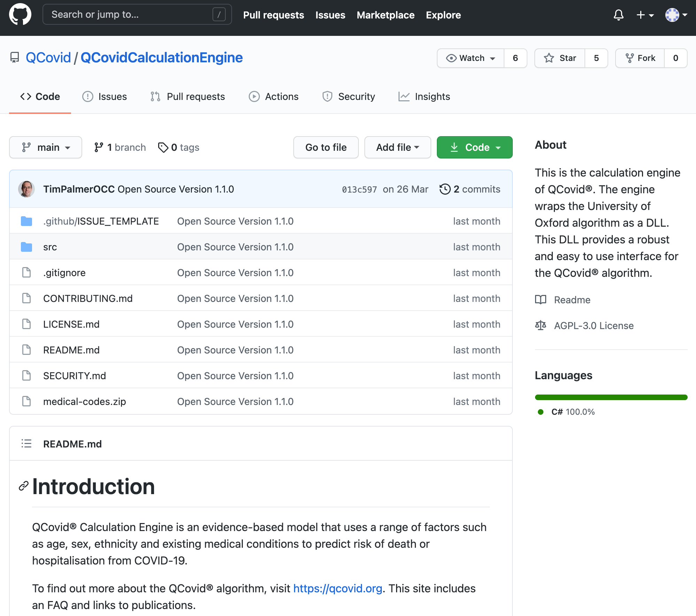Open the user avatar menu
The height and width of the screenshot is (616, 696).
[x=676, y=15]
